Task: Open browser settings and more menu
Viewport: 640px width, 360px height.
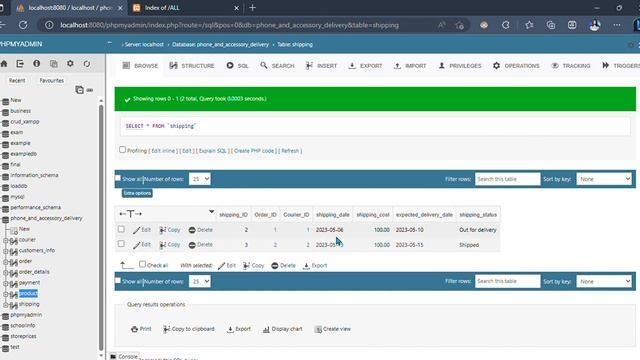Action: pyautogui.click(x=617, y=25)
